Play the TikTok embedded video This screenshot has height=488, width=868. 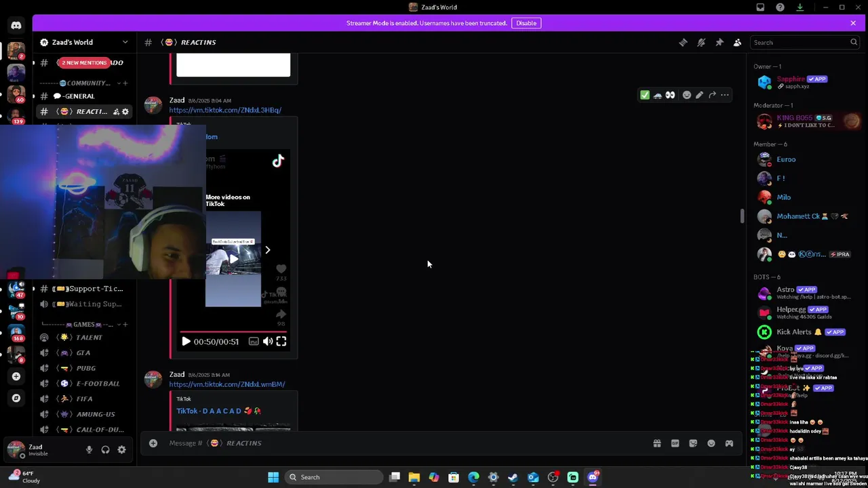coord(186,342)
